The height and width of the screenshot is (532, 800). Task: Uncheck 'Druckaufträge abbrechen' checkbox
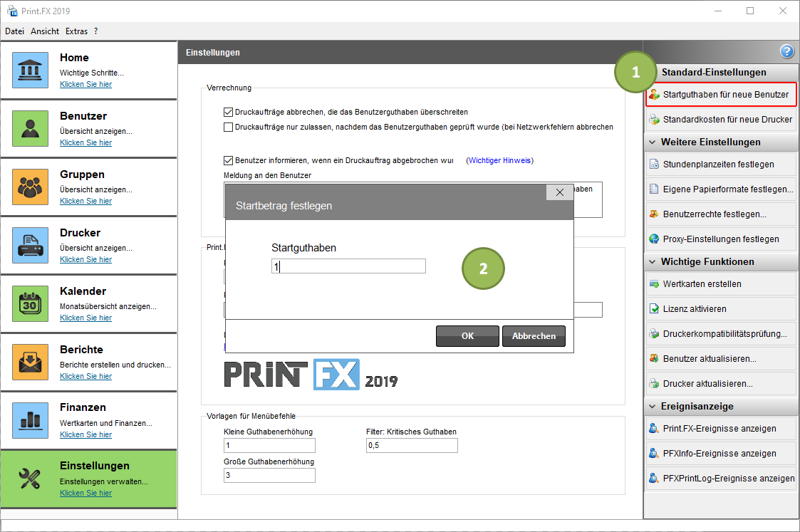point(228,113)
